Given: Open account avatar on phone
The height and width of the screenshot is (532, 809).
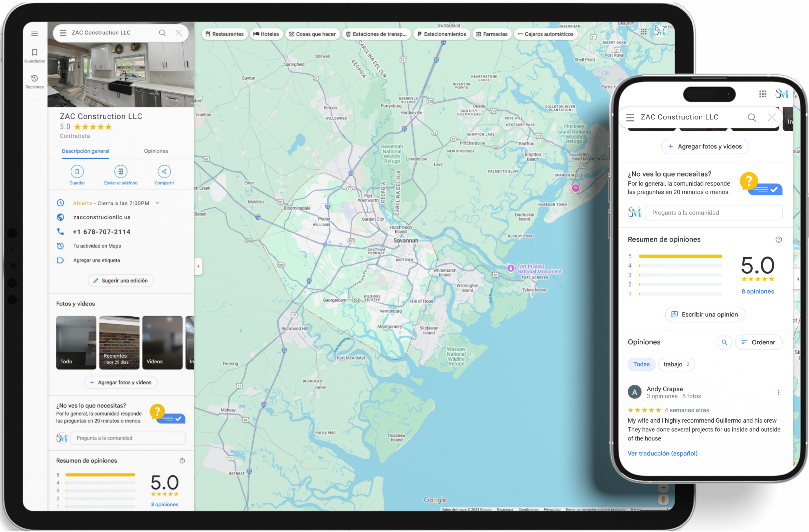Looking at the screenshot, I should coord(781,94).
